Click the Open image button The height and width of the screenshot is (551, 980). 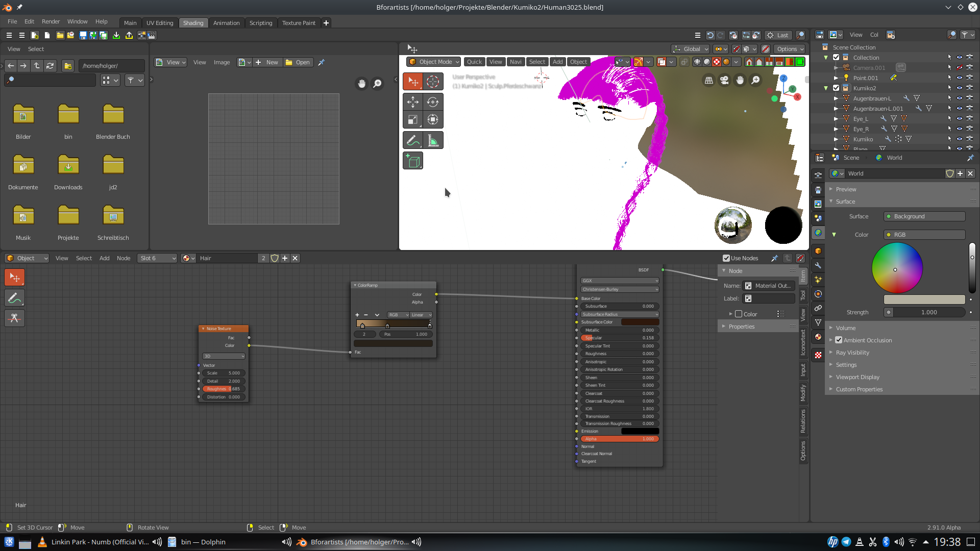click(298, 62)
